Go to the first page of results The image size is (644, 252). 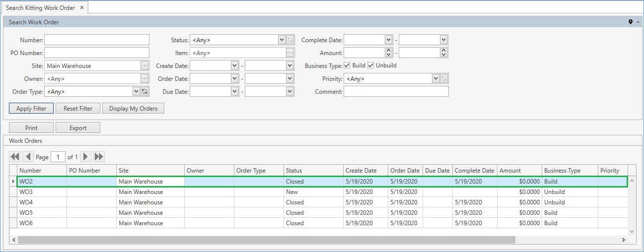[15, 157]
